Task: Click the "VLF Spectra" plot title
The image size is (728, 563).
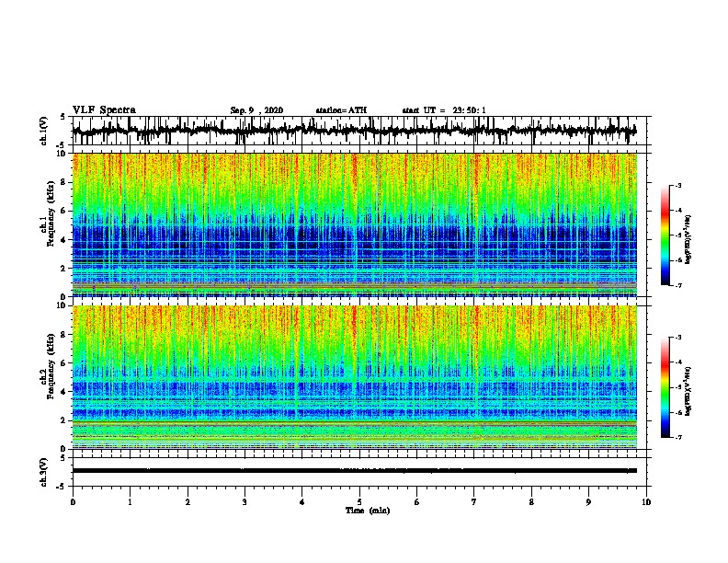Action: (x=104, y=110)
